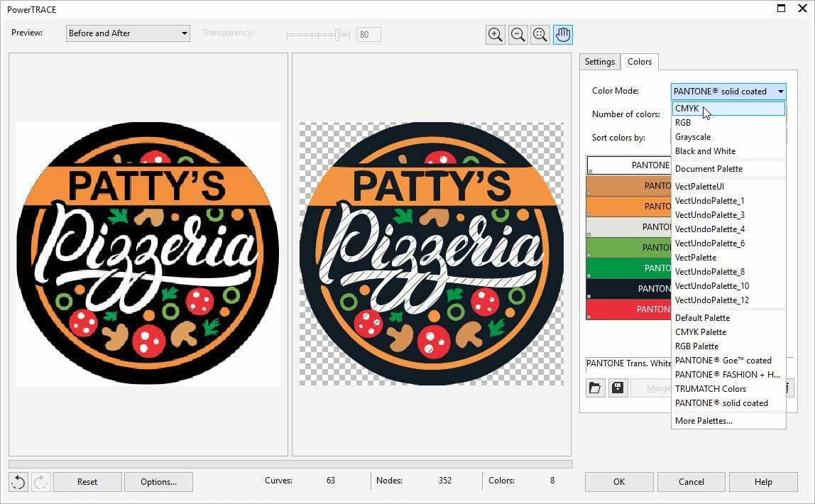Choose RGB from the color mode list
Viewport: 815px width, 504px height.
[x=728, y=123]
